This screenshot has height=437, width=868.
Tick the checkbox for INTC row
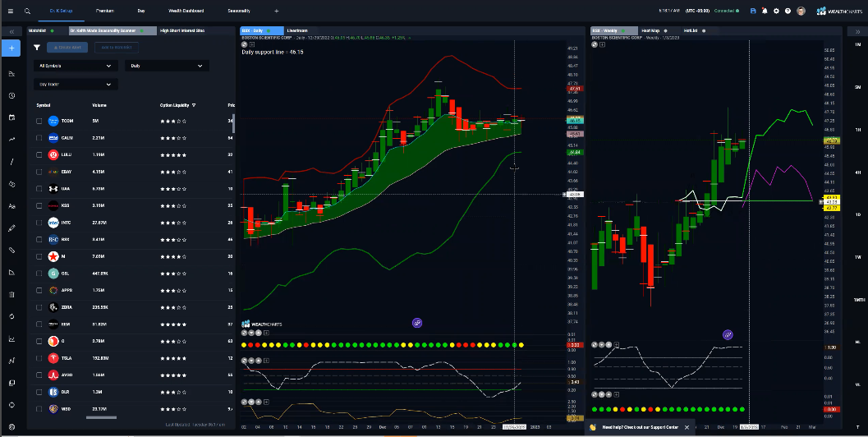(39, 223)
